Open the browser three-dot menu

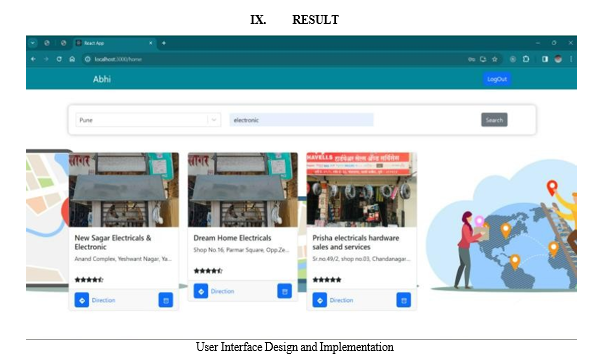tap(571, 59)
